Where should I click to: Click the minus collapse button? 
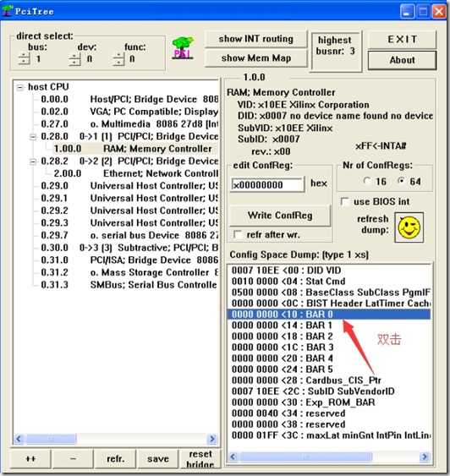coord(73,459)
